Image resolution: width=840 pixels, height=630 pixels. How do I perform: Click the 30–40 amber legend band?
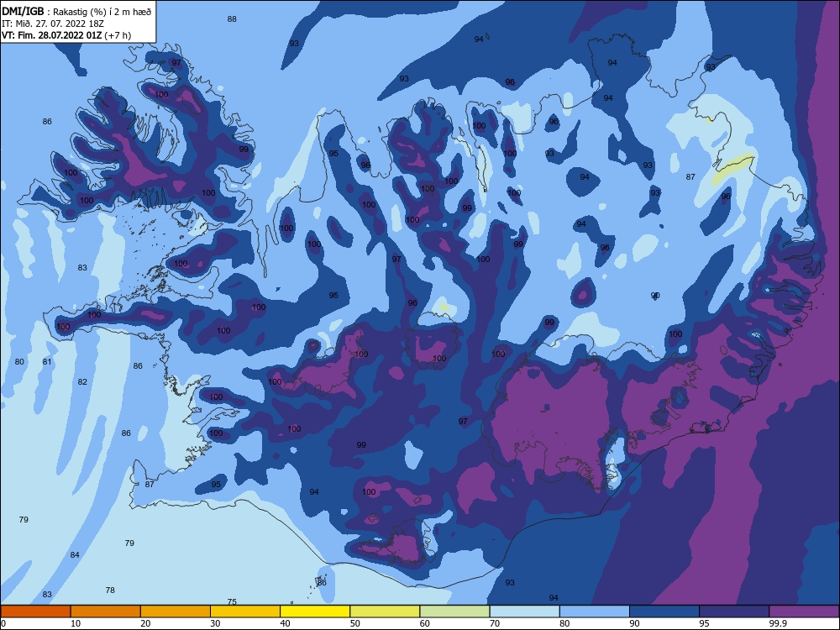click(x=245, y=612)
